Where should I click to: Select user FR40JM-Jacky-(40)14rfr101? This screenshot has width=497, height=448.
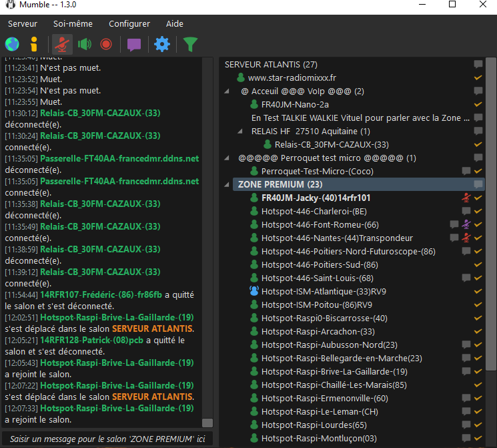[x=316, y=198]
